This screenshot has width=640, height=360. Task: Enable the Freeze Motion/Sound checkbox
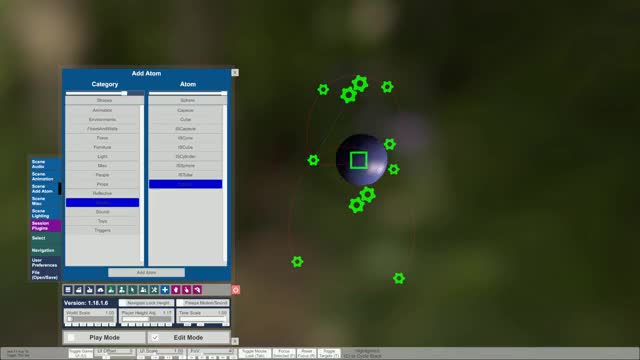point(180,303)
